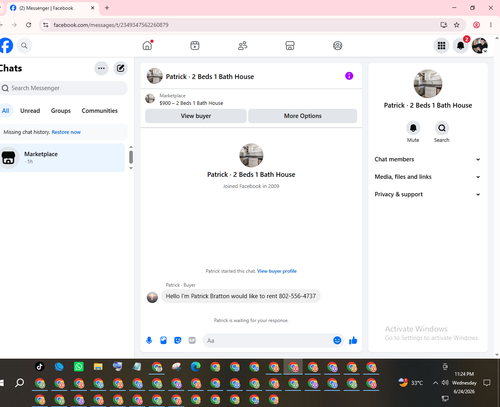
Task: Open the Marketplace icon in top navigation
Action: 290,46
